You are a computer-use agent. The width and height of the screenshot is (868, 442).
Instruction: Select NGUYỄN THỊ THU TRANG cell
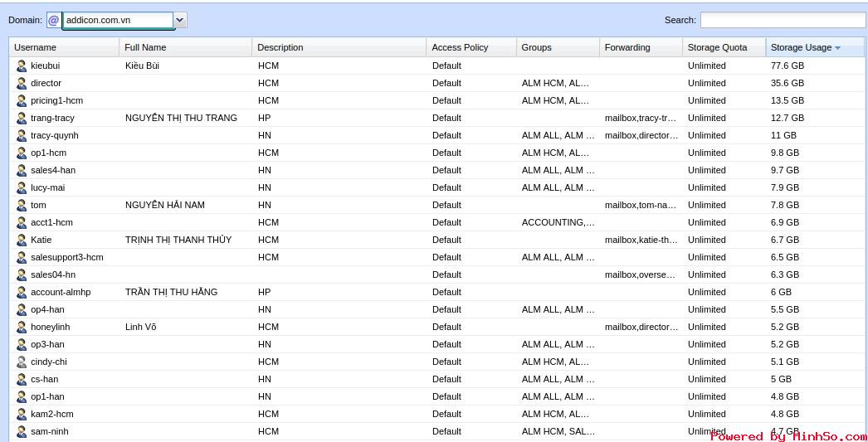point(181,118)
